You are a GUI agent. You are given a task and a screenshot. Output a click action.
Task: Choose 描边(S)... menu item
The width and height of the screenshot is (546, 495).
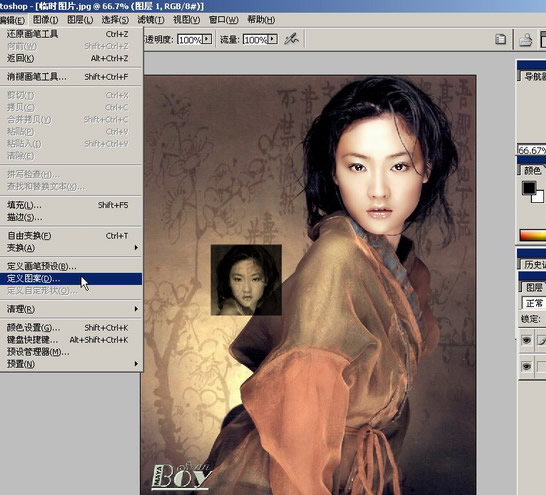71,217
